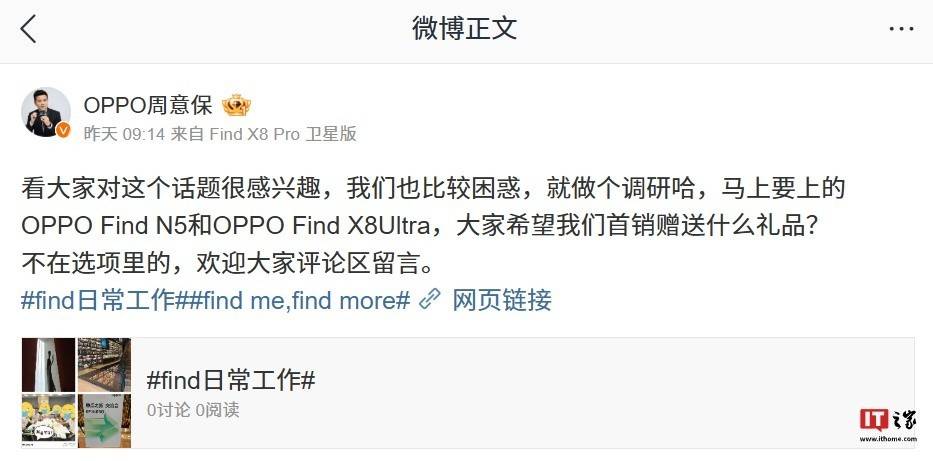
Task: Open top-right store shelf thumbnail
Action: pyautogui.click(x=104, y=365)
